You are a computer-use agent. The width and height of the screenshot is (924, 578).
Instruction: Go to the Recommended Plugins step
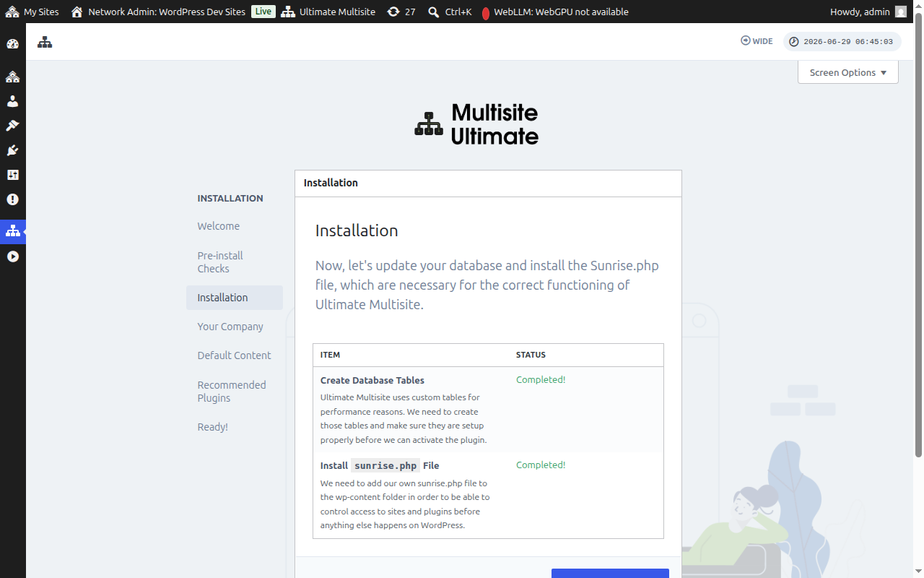coord(232,392)
